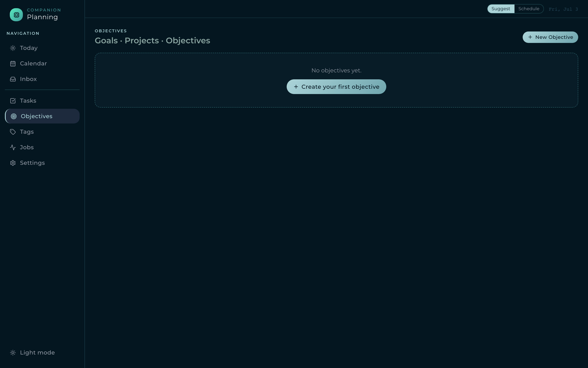The width and height of the screenshot is (588, 368).
Task: Click the Light mode sun icon
Action: 13,353
